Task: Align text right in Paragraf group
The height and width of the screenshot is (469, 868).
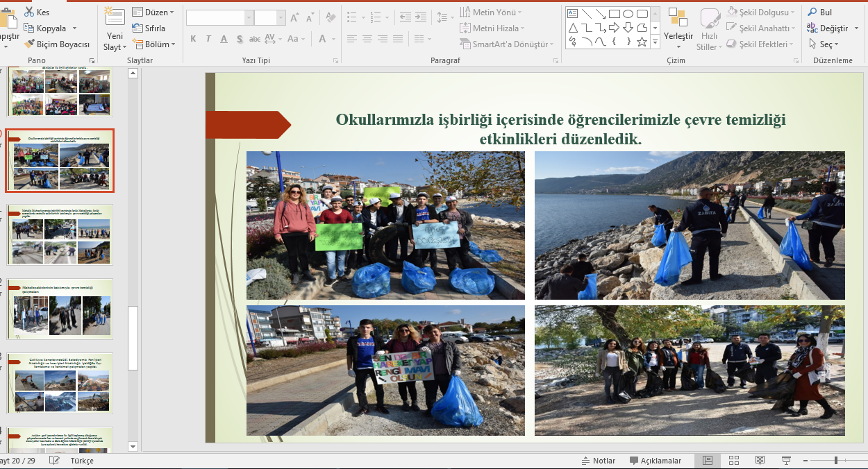Action: point(382,39)
